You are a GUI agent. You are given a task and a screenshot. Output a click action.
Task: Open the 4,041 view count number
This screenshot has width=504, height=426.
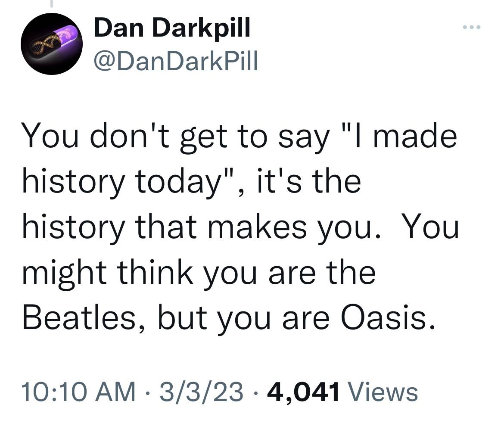point(303,392)
